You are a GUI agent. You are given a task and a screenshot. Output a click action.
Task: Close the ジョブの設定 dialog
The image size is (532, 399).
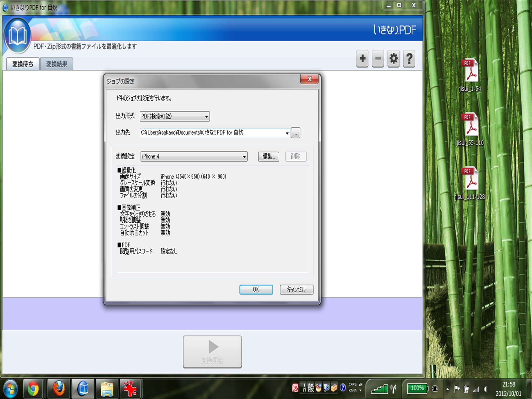point(310,79)
